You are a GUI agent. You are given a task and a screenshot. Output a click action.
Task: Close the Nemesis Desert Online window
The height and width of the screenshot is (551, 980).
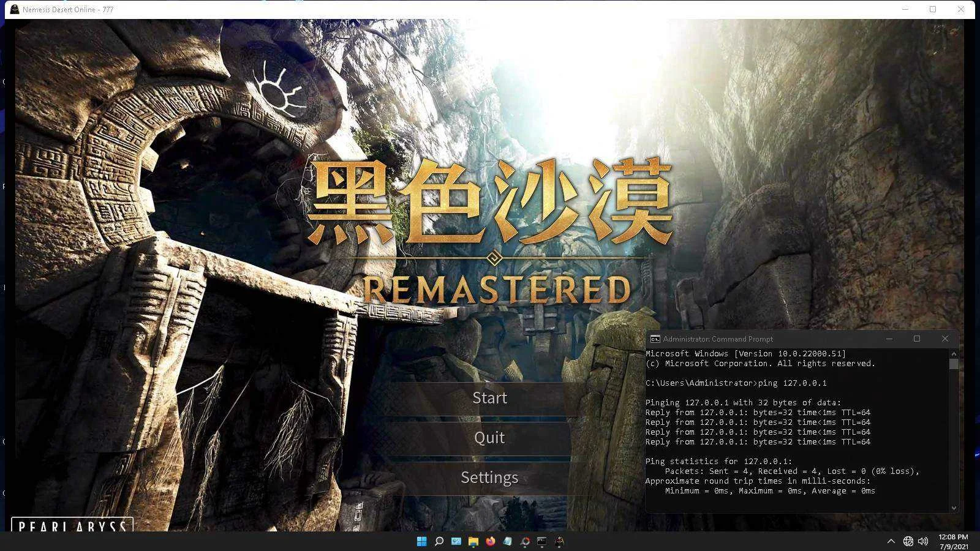point(961,9)
